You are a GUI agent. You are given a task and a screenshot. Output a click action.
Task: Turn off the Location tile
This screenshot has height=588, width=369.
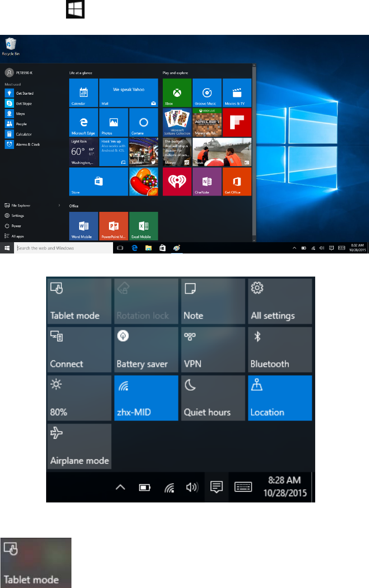[x=280, y=398]
